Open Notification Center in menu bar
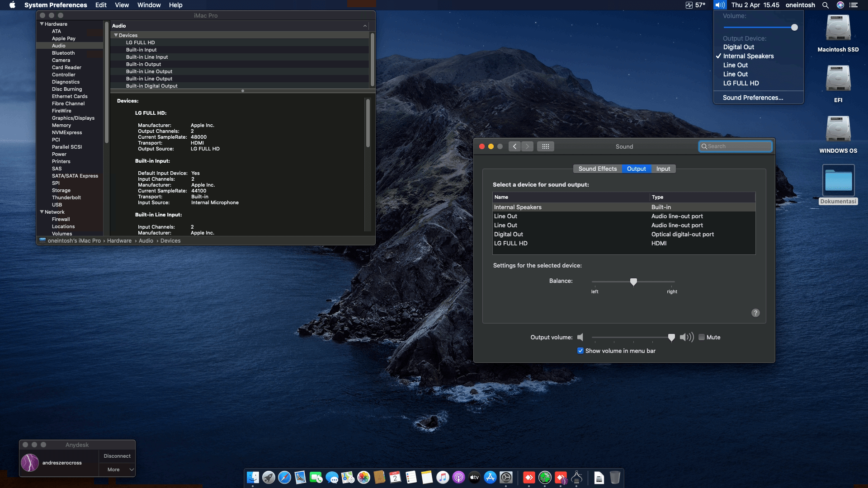The height and width of the screenshot is (488, 868). (854, 5)
